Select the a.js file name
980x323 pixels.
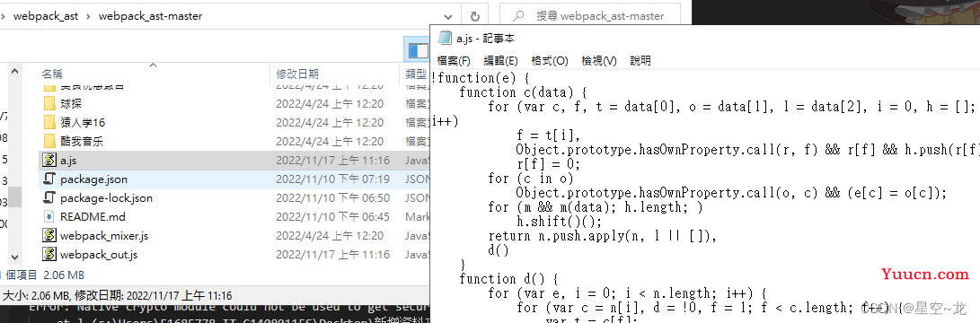point(68,161)
